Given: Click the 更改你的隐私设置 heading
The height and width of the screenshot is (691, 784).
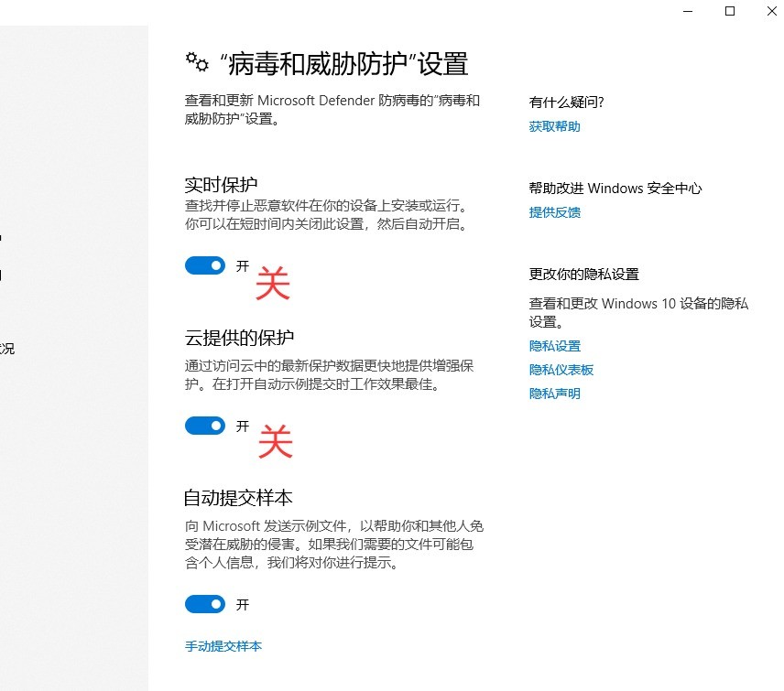Looking at the screenshot, I should tap(583, 274).
